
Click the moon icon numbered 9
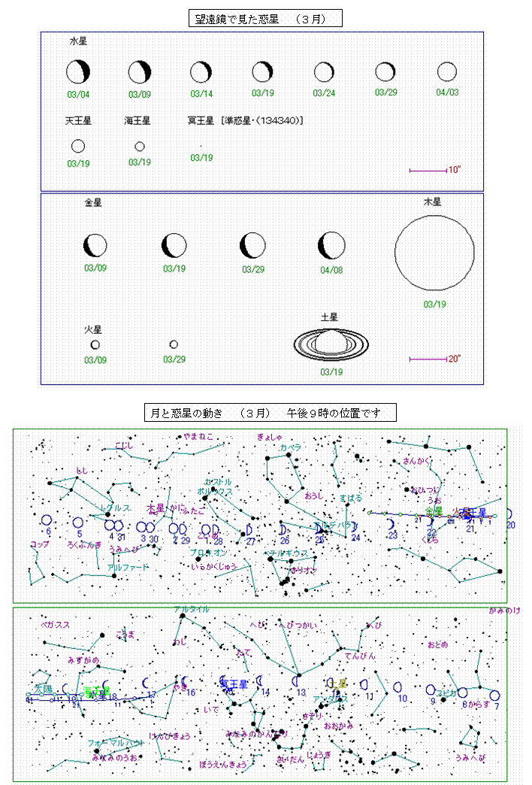click(431, 690)
